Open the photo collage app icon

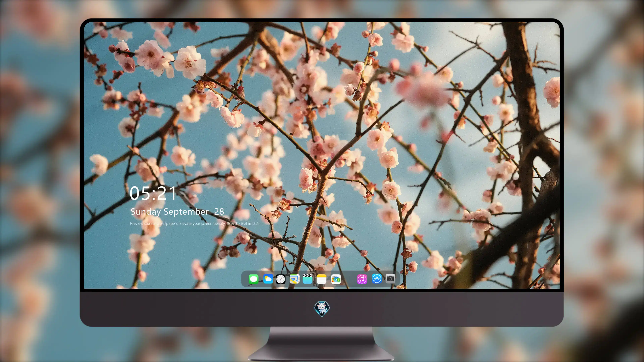[x=336, y=279]
